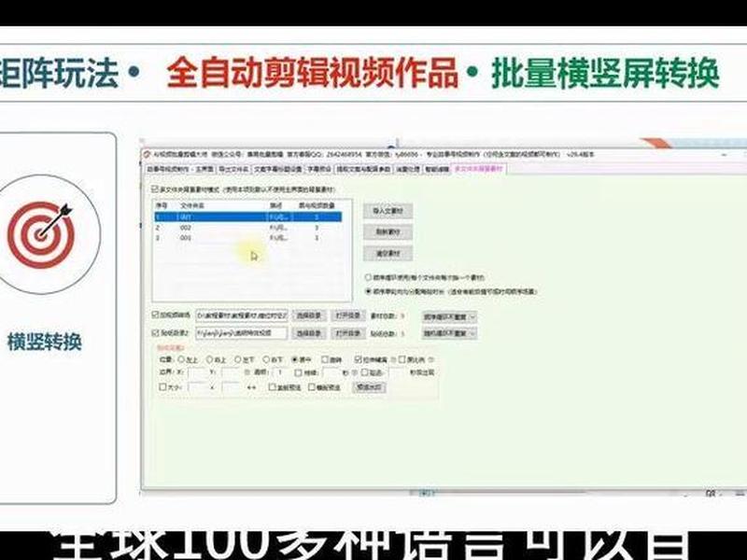
Task: Select the 右下 position radio button
Action: coord(266,359)
